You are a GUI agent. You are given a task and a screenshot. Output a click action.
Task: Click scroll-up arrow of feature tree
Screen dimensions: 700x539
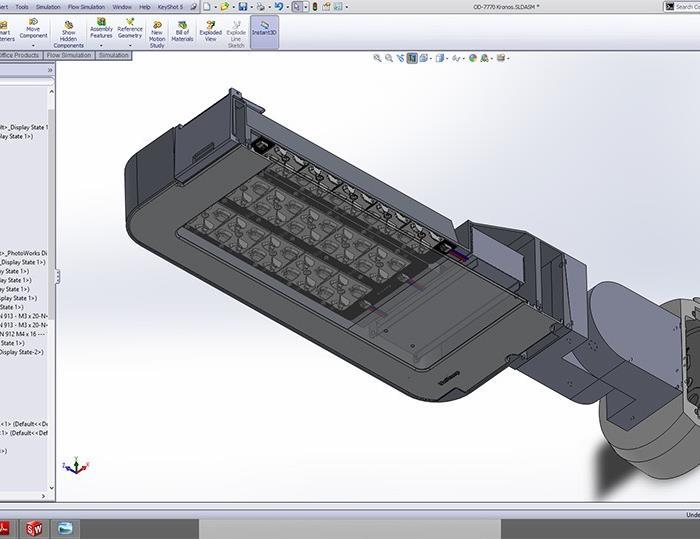[51, 92]
